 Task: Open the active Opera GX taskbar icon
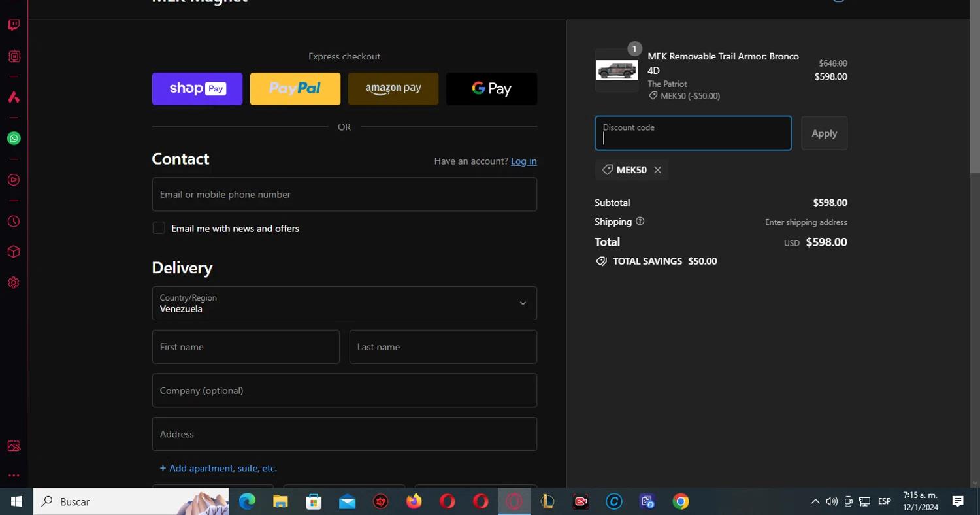pos(514,501)
